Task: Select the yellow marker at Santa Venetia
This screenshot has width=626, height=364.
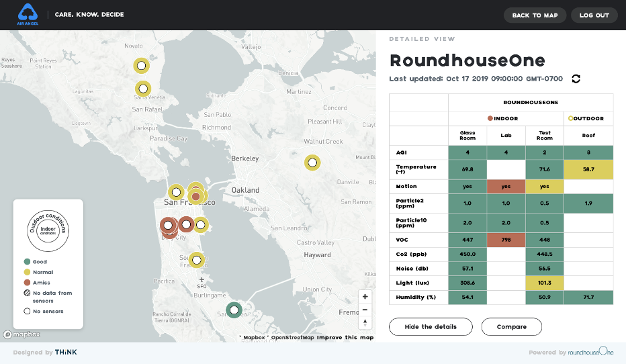Action: tap(143, 89)
